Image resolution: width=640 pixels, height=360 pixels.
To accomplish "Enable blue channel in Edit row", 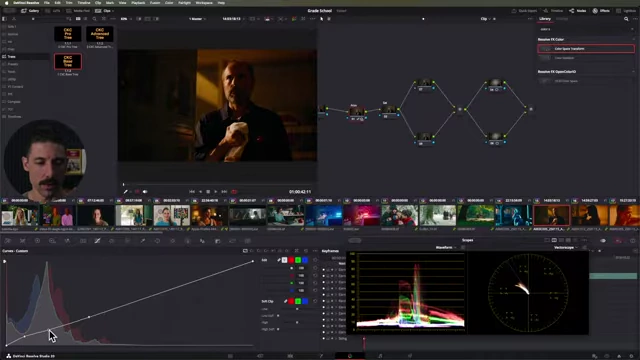I will [x=305, y=260].
